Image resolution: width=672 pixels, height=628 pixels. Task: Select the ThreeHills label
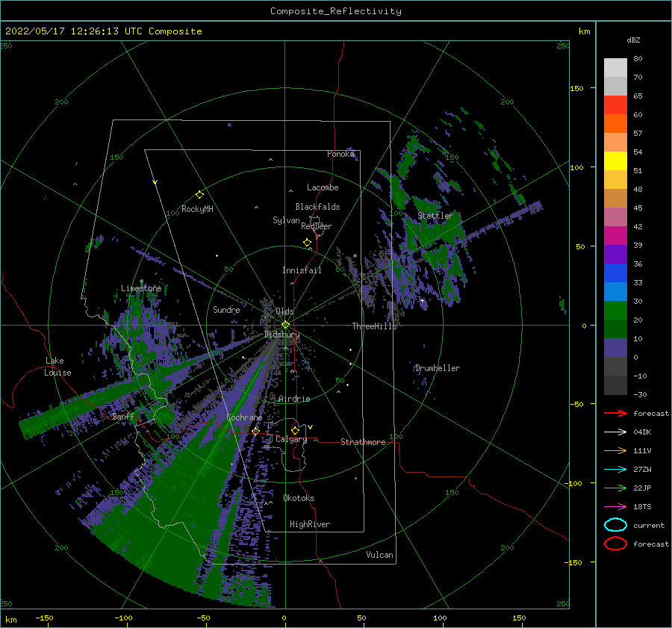[374, 326]
